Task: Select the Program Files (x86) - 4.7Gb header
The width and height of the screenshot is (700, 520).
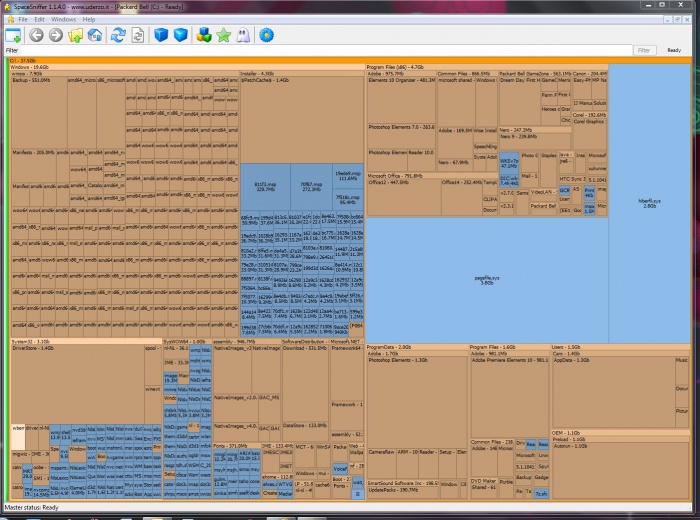Action: 487,67
